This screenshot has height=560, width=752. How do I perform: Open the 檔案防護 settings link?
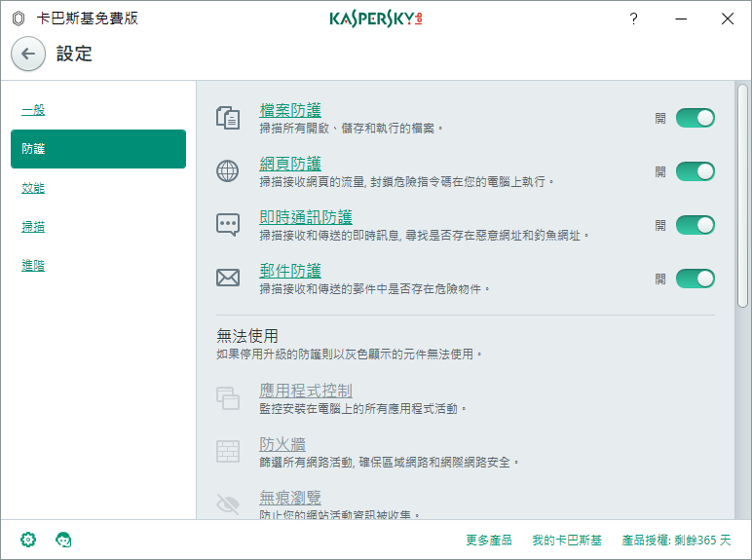(290, 110)
